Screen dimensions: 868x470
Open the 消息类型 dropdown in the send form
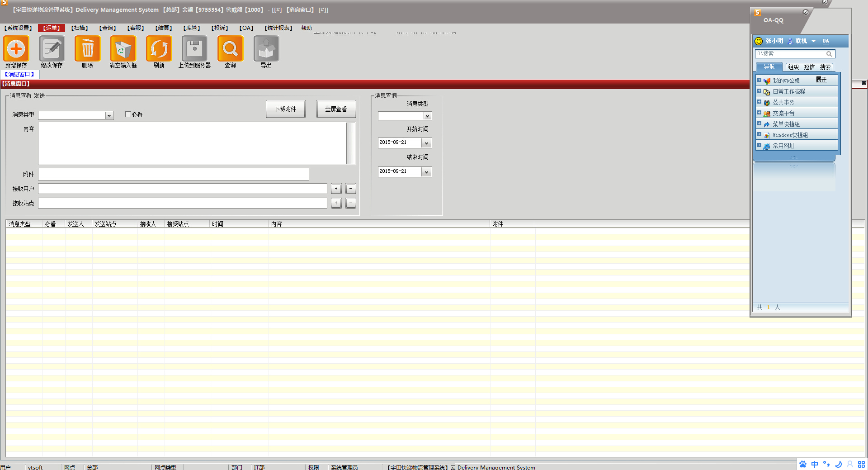(109, 116)
